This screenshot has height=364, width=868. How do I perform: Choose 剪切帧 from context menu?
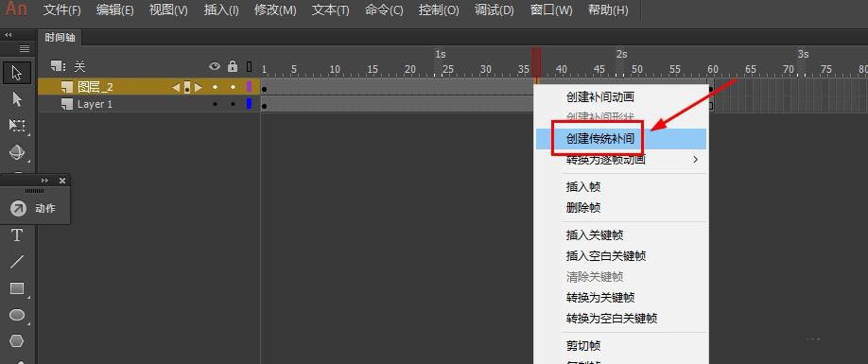tap(621, 346)
